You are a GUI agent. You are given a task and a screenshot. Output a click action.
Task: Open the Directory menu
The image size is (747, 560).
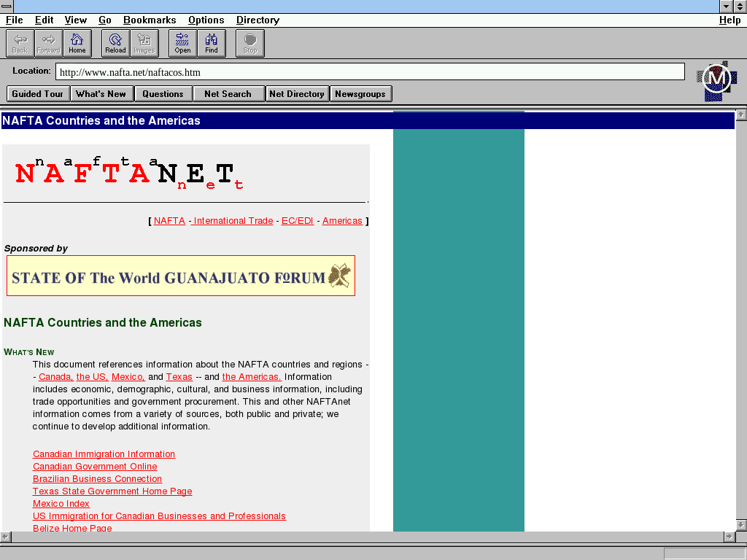[258, 20]
